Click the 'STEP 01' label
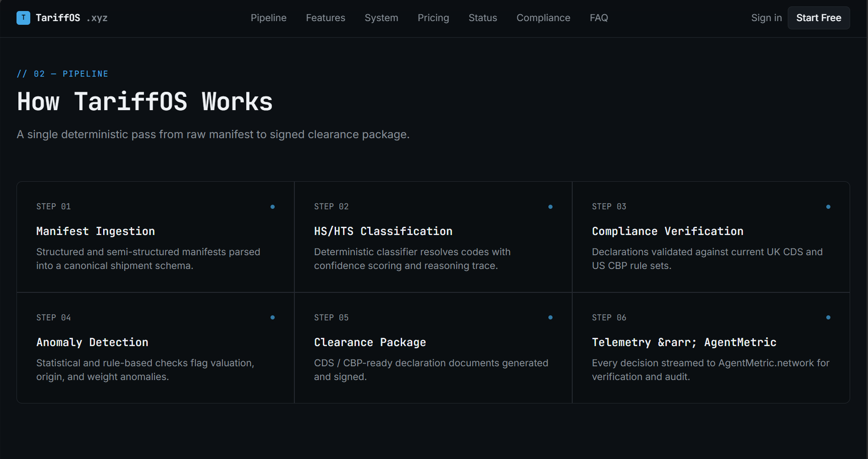The height and width of the screenshot is (459, 868). (54, 207)
